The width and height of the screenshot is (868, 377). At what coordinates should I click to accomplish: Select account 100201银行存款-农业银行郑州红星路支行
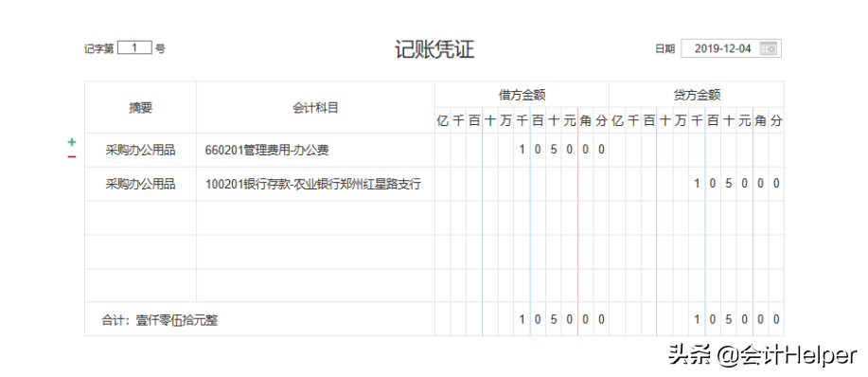[x=312, y=184]
